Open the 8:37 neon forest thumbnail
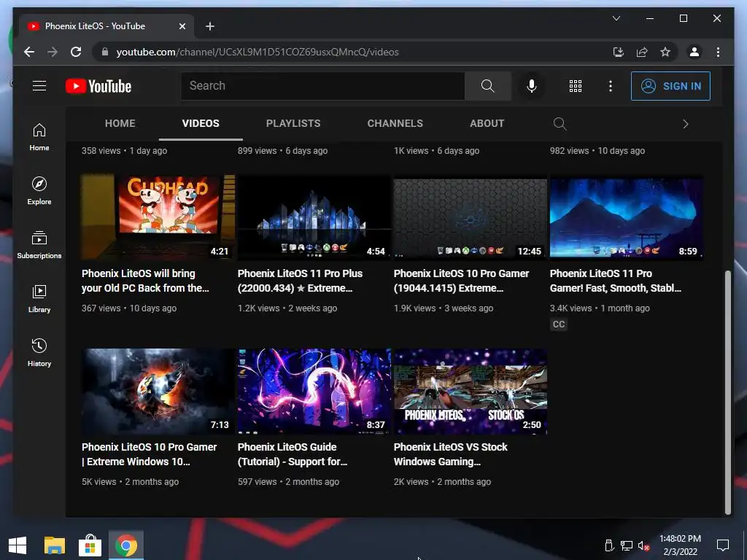747x560 pixels. (314, 391)
